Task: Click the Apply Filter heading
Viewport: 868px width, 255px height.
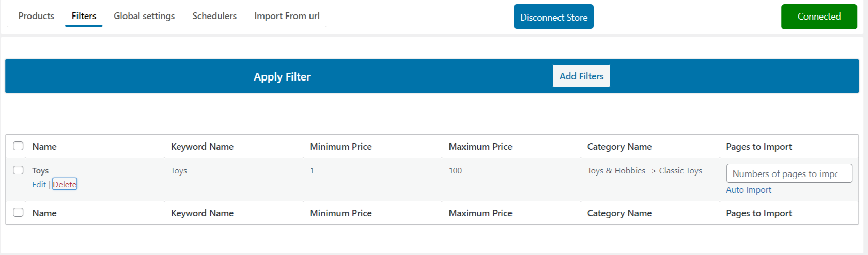Action: click(282, 77)
